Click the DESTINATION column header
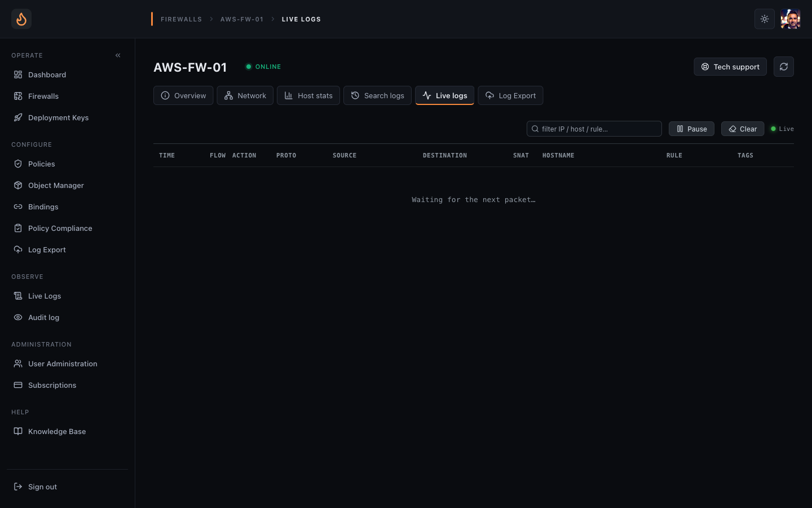Screen dimensions: 812x508 coord(445,155)
